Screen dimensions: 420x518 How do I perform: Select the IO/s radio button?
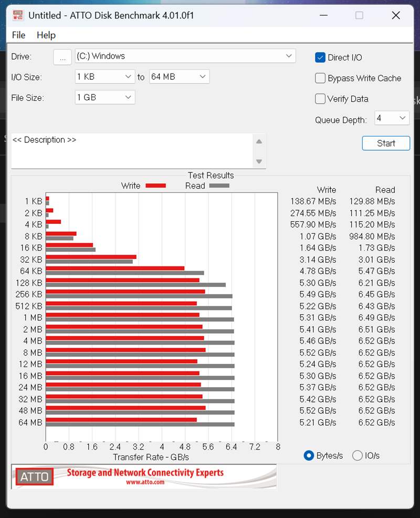point(358,455)
